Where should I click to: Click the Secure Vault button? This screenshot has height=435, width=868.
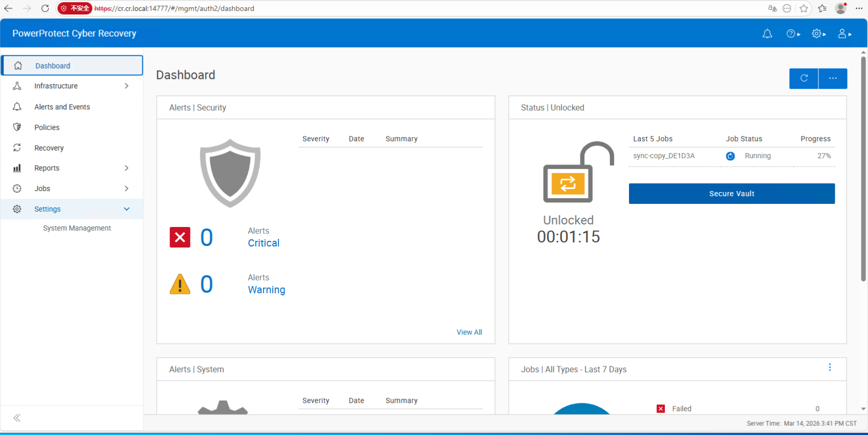[731, 194]
